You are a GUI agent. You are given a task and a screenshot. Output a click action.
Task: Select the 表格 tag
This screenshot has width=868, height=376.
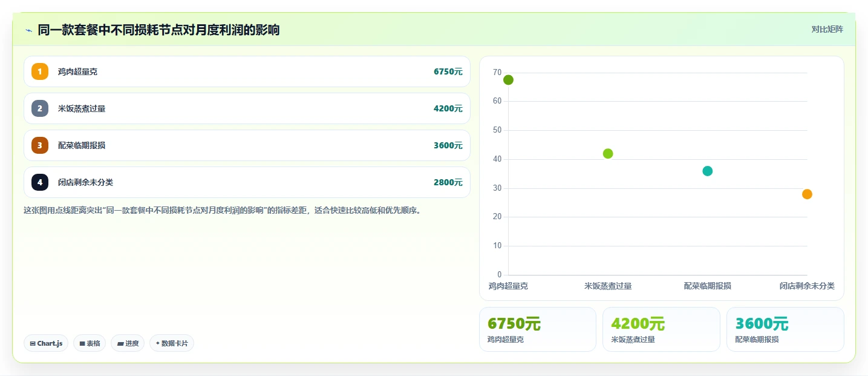[90, 343]
